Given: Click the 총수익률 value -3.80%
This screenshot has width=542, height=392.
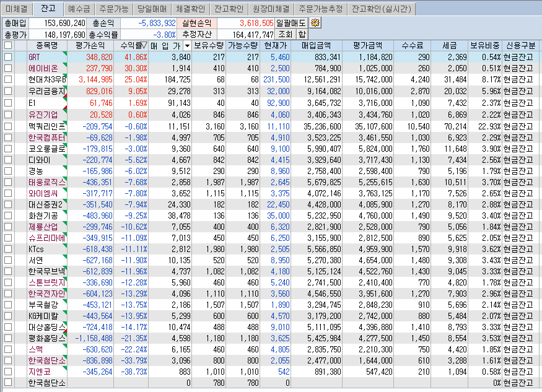Looking at the screenshot, I should coord(149,34).
